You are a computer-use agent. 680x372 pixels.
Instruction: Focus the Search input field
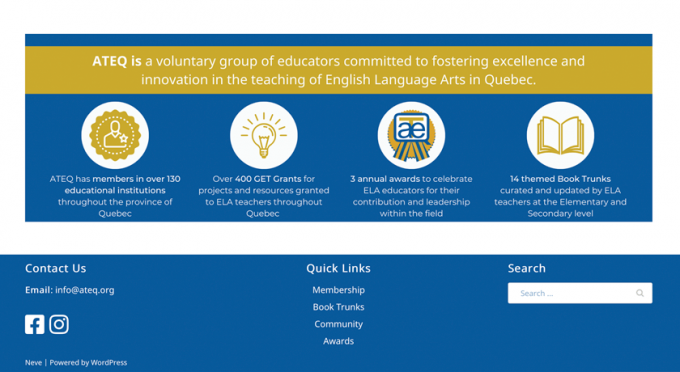coord(580,293)
